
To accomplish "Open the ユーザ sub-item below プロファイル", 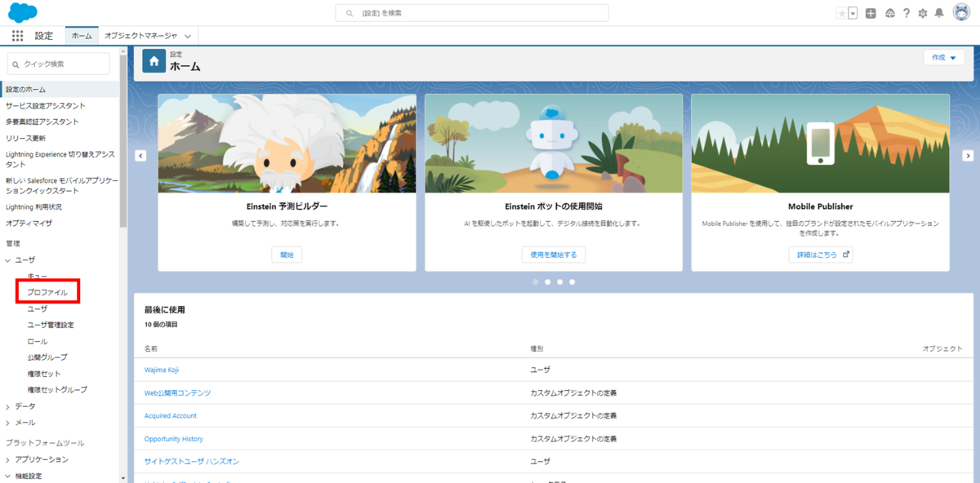I will (38, 308).
